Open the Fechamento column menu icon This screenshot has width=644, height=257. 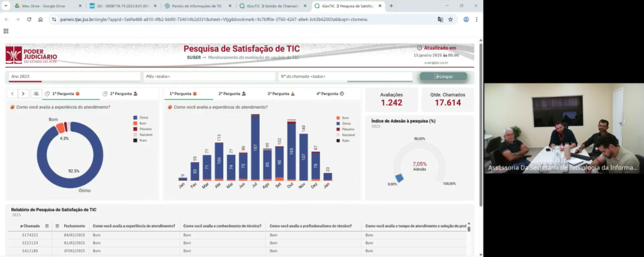[x=57, y=226]
